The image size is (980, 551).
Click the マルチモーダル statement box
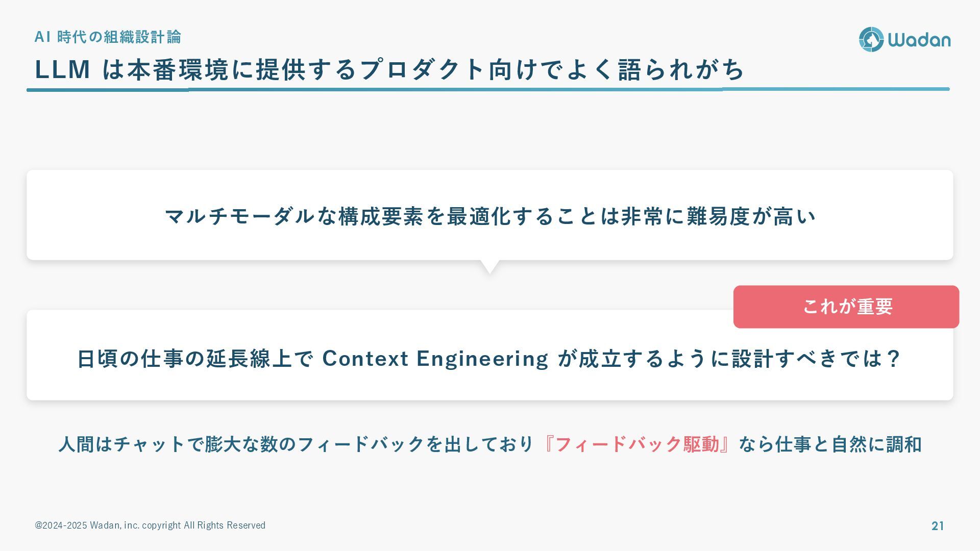pos(490,215)
